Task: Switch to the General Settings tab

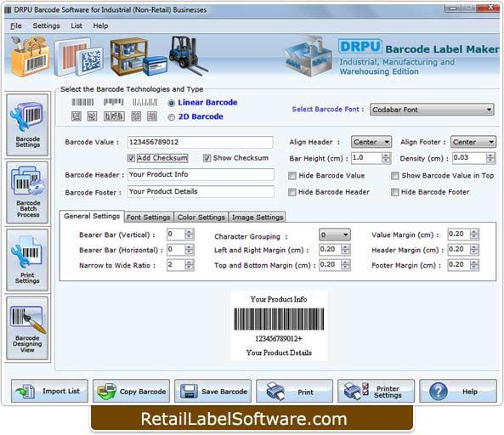Action: click(92, 216)
